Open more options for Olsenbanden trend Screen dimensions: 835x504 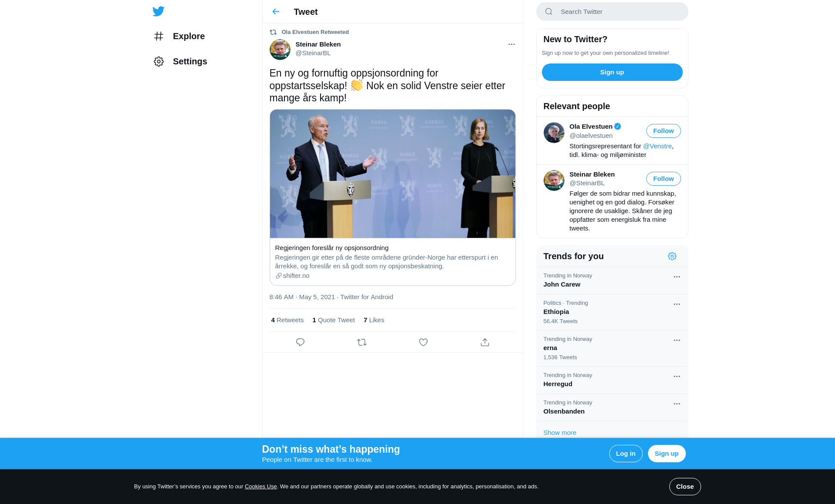(x=677, y=404)
